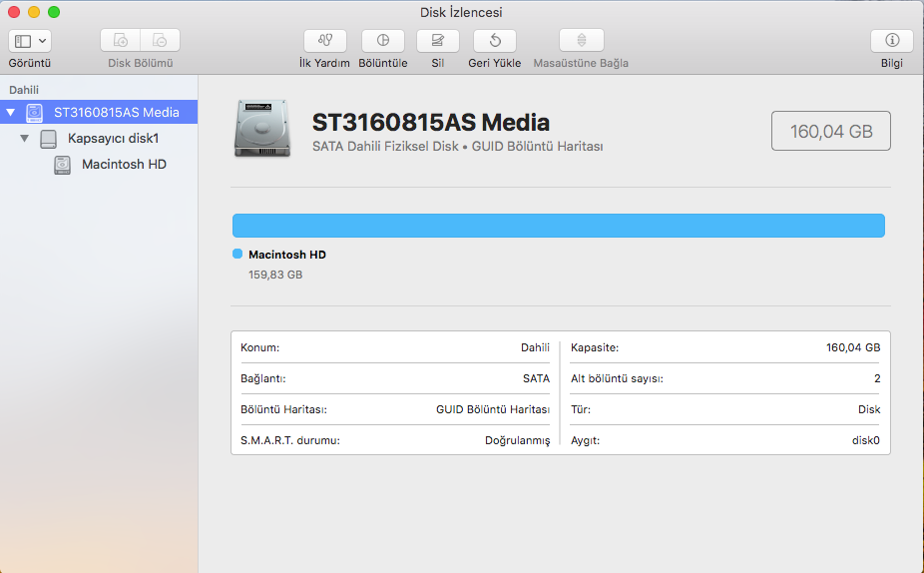Click the Sil (Erase) toolbar icon
Screen dimensions: 924x573
click(x=437, y=41)
